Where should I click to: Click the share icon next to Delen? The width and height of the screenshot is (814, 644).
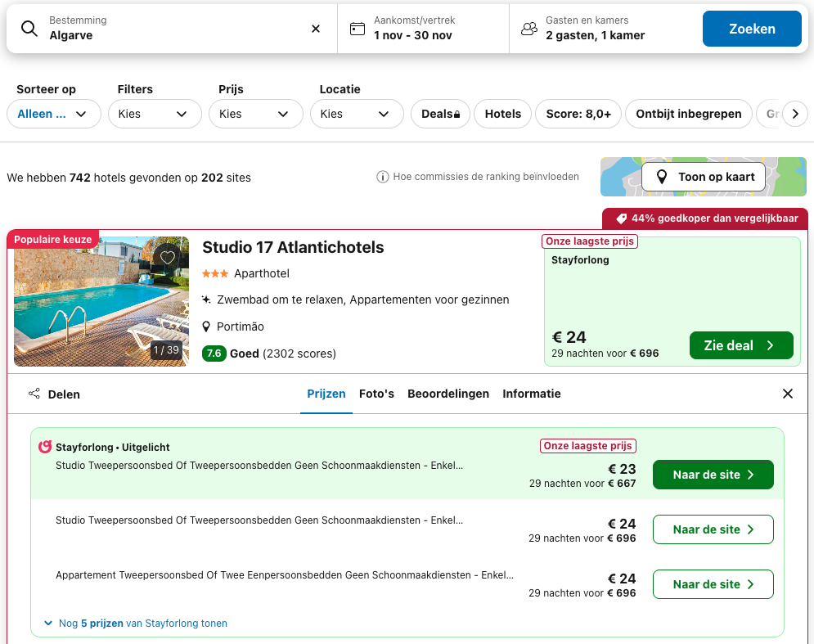click(x=34, y=394)
